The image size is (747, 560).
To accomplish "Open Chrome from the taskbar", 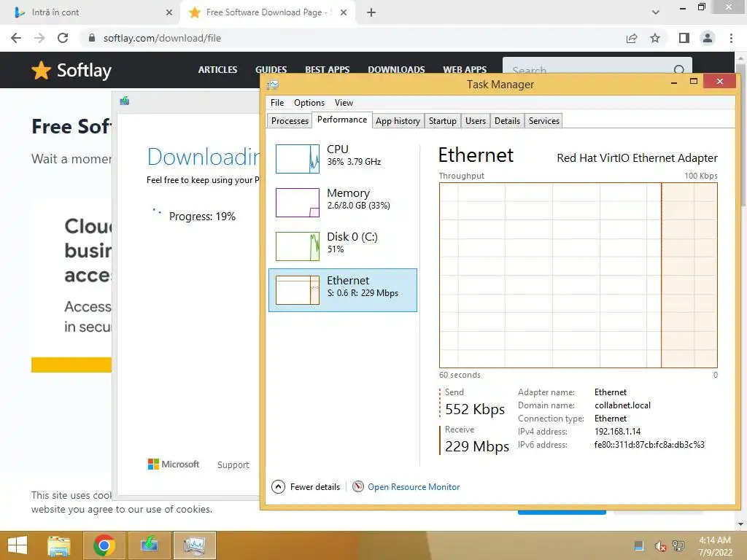I will pos(104,545).
